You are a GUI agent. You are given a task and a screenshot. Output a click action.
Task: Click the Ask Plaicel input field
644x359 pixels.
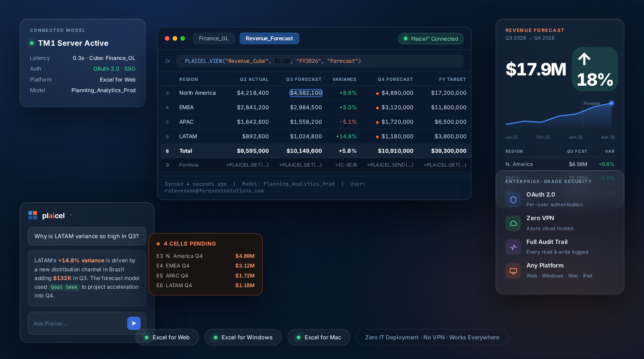77,323
